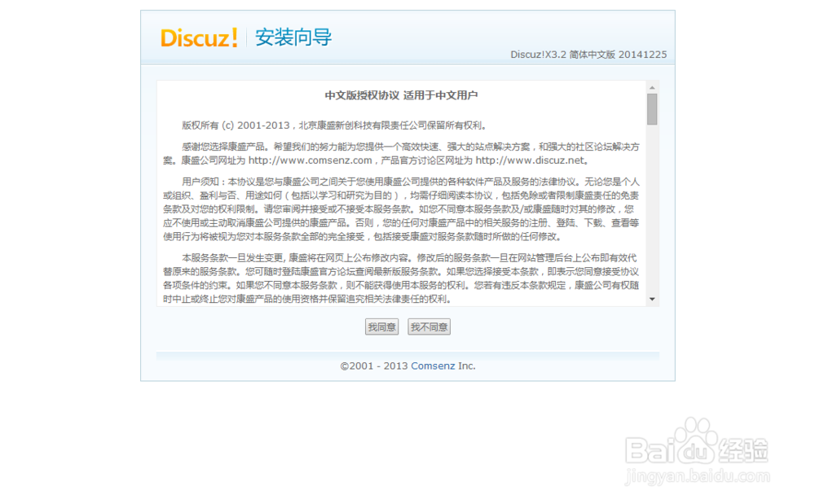The width and height of the screenshot is (815, 504).
Task: Click the license scrollbar up arrow
Action: click(x=652, y=88)
